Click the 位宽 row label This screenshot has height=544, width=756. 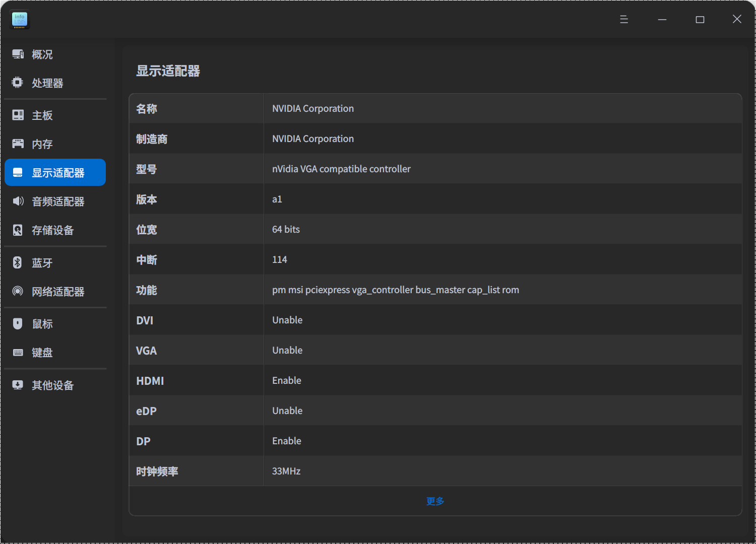(x=147, y=230)
